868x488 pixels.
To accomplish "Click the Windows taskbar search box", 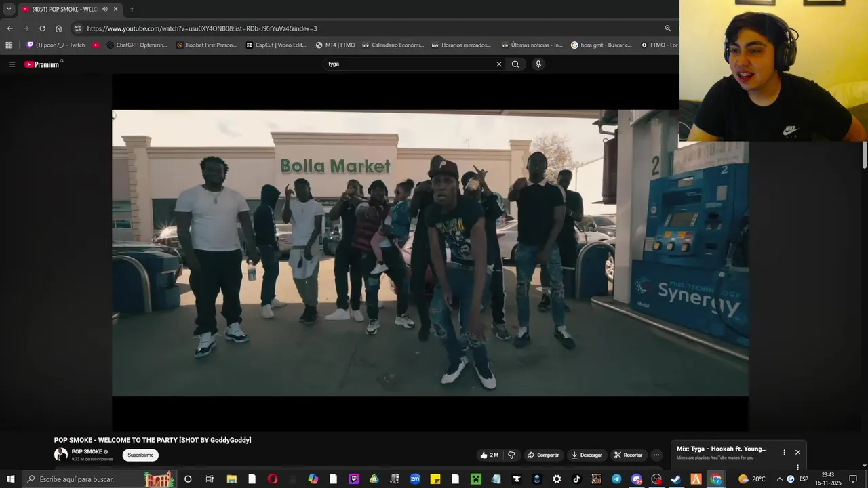I will point(99,479).
